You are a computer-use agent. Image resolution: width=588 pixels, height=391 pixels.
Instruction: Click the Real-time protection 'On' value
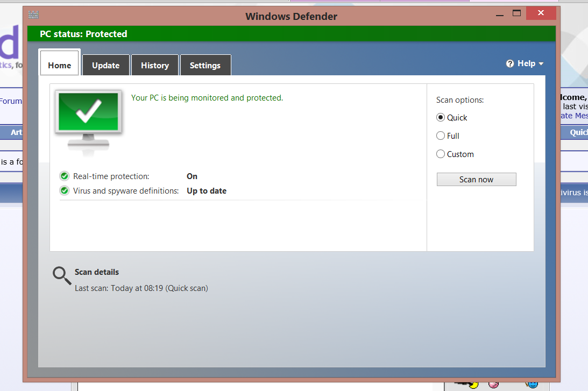click(x=192, y=176)
